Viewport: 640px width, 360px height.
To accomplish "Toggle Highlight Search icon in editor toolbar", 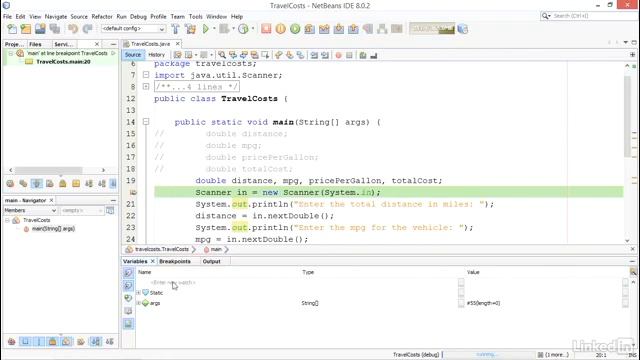I will [x=254, y=55].
